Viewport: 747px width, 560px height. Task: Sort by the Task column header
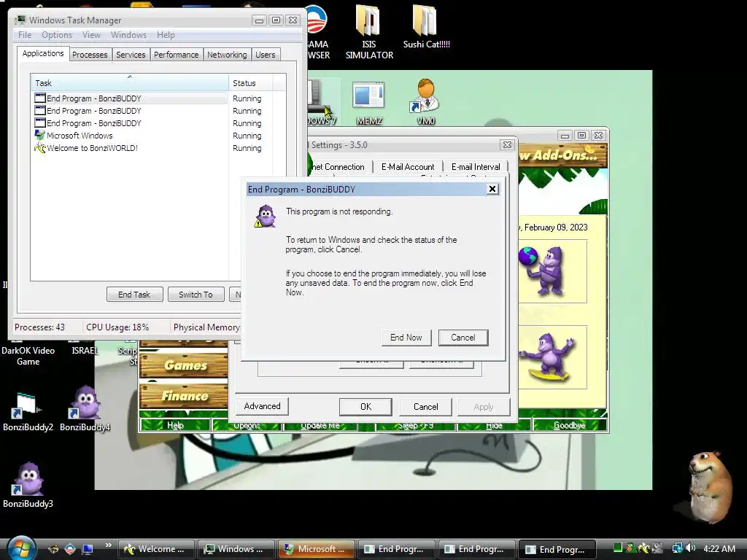pyautogui.click(x=130, y=83)
